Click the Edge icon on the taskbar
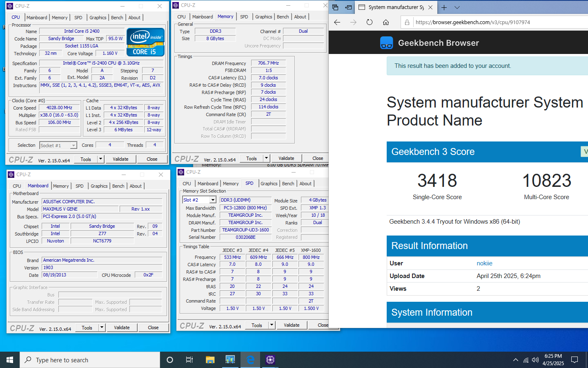Screen dimensions: 588x368 [250, 360]
